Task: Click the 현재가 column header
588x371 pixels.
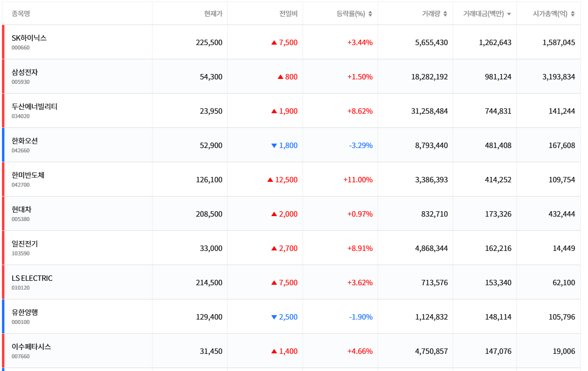Action: tap(213, 14)
